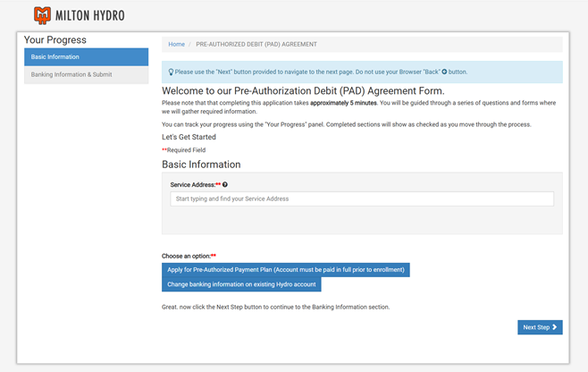The image size is (588, 372).
Task: Click the MILTON HYDRO header text
Action: [x=90, y=16]
